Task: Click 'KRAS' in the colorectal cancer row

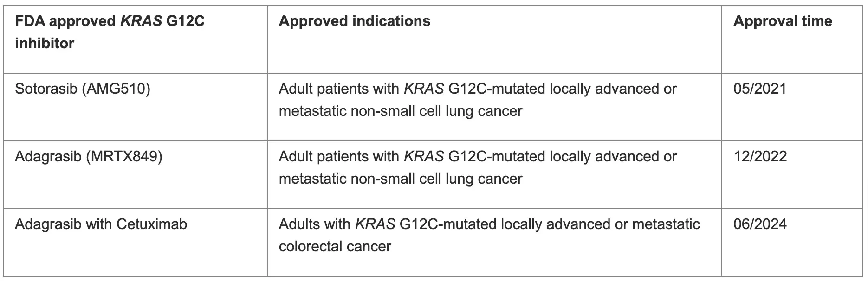Action: tap(375, 224)
